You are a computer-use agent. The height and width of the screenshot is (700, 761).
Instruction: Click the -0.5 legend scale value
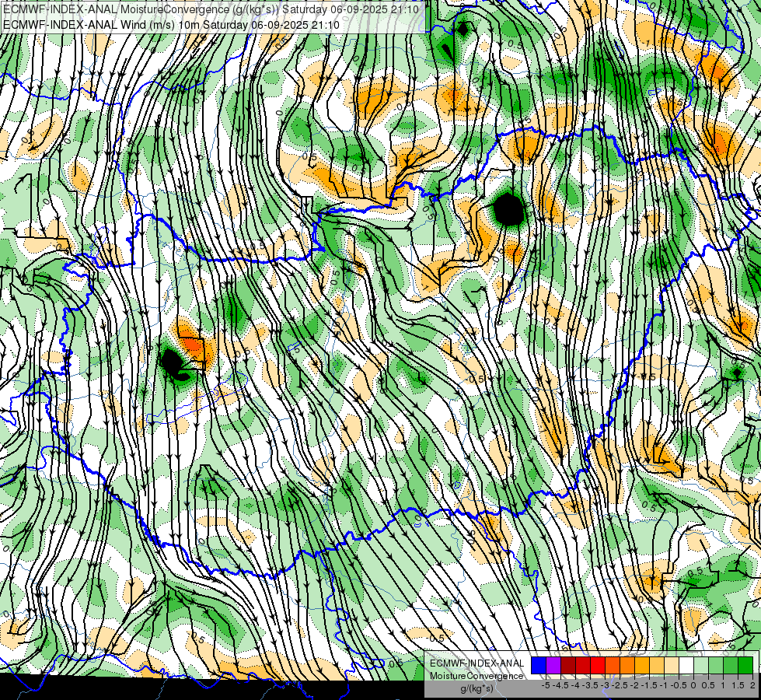tap(679, 685)
